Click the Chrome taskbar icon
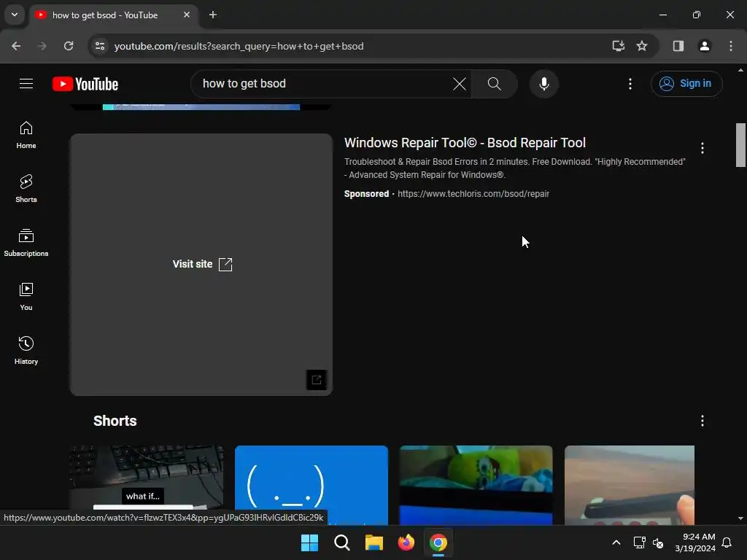 (x=438, y=542)
